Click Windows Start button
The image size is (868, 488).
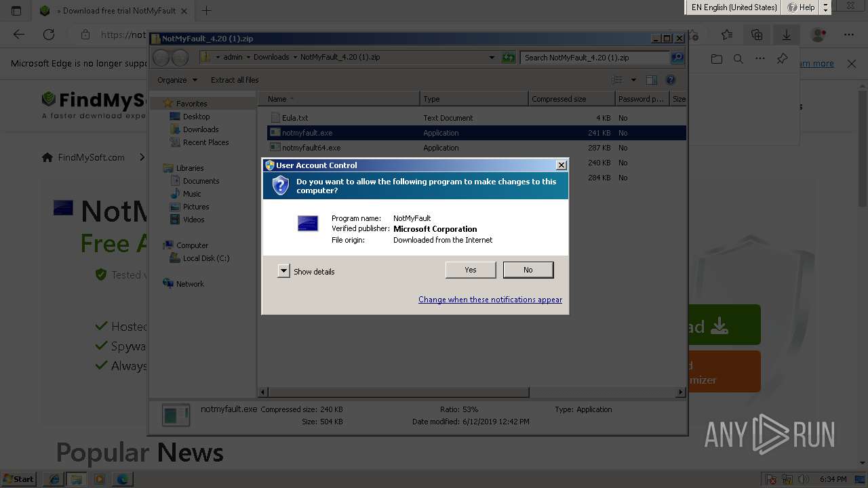(x=18, y=479)
